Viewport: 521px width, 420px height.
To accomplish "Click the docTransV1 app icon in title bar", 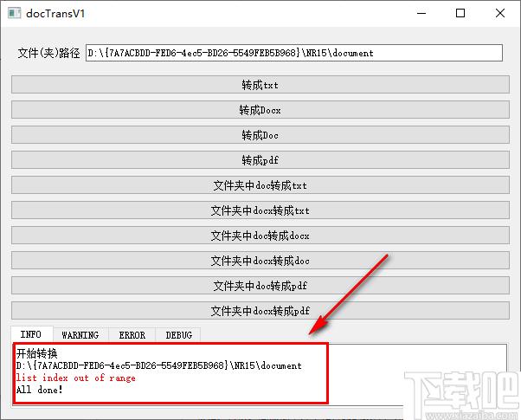I will (x=15, y=13).
